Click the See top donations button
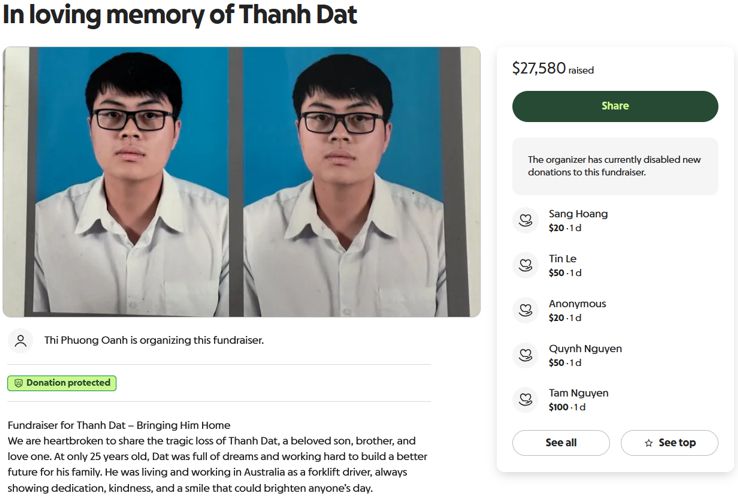Viewport: 738px width, 501px height. click(x=669, y=443)
